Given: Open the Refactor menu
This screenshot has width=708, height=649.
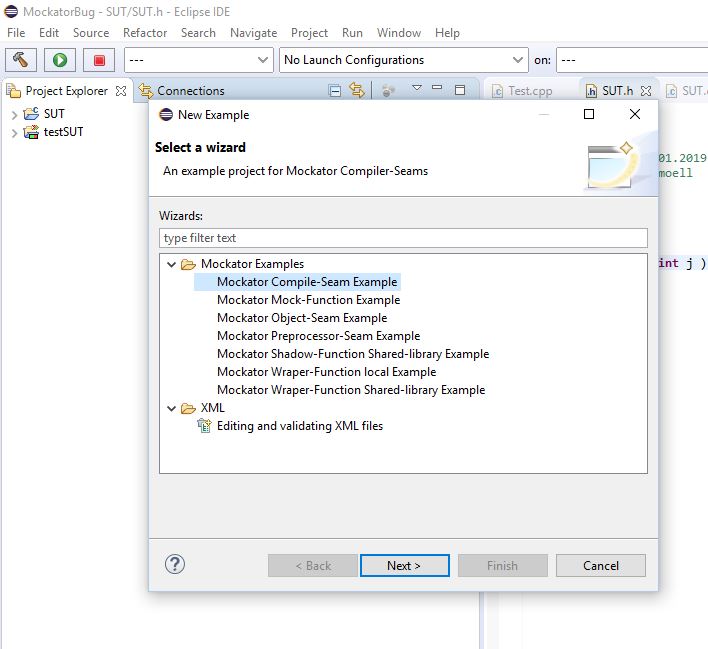Looking at the screenshot, I should point(145,33).
